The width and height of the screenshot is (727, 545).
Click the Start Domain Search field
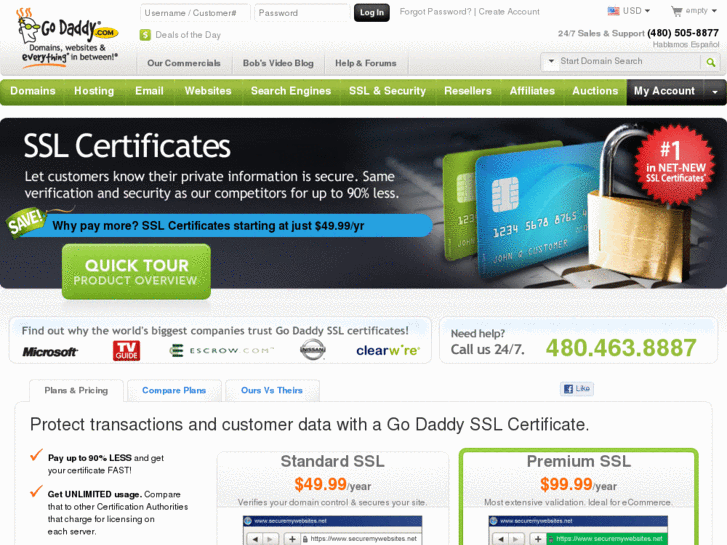[x=628, y=61]
